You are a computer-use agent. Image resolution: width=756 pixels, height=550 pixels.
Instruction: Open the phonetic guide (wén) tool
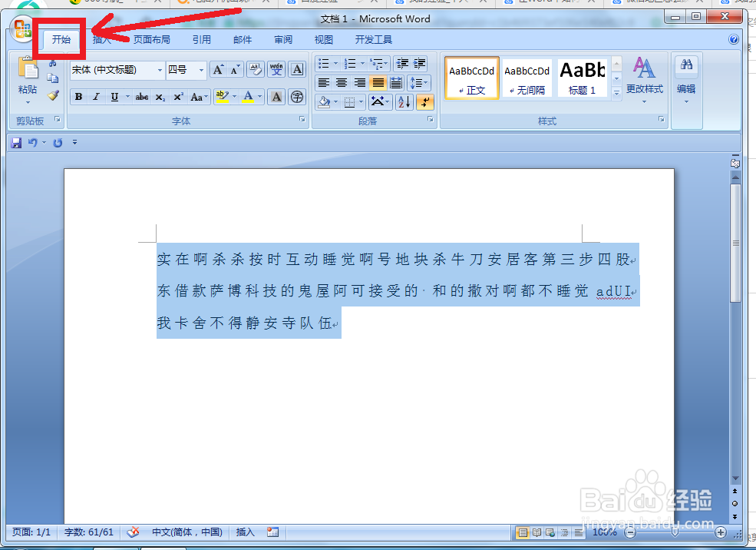point(276,70)
